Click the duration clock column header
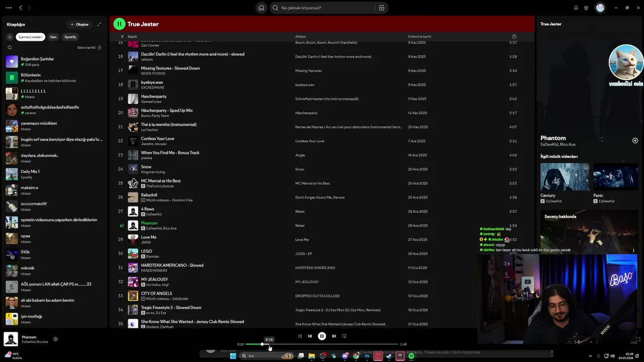 tap(514, 36)
